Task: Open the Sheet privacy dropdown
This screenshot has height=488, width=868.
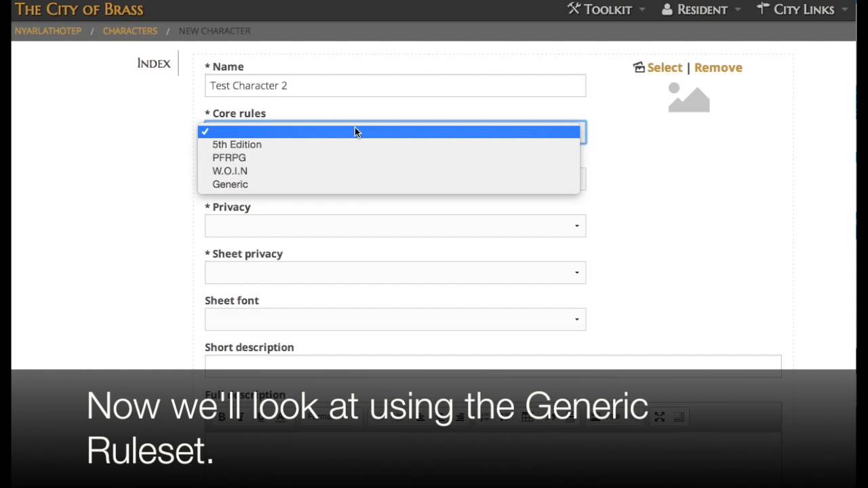Action: point(395,272)
